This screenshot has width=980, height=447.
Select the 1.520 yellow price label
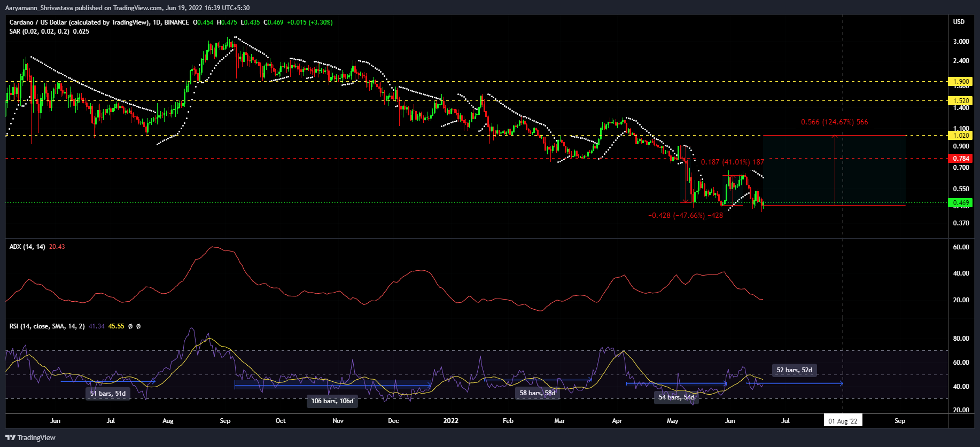click(961, 100)
